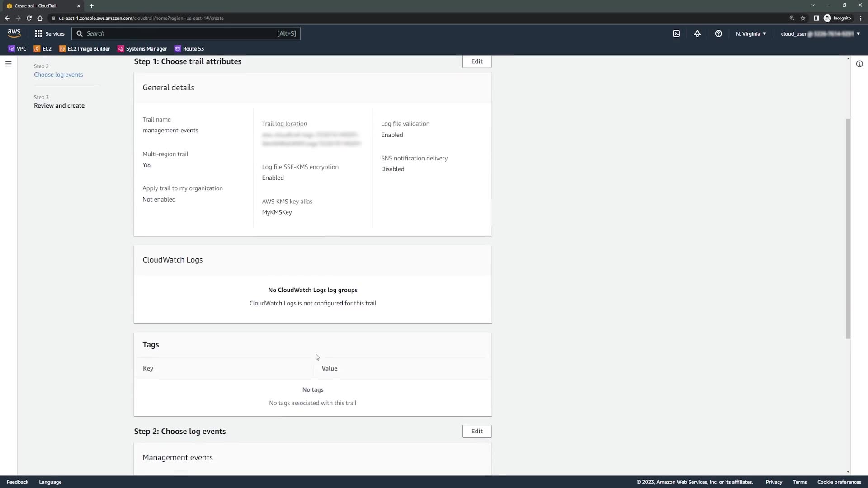Viewport: 868px width, 488px height.
Task: Click the AWS Search input field
Action: point(181,33)
